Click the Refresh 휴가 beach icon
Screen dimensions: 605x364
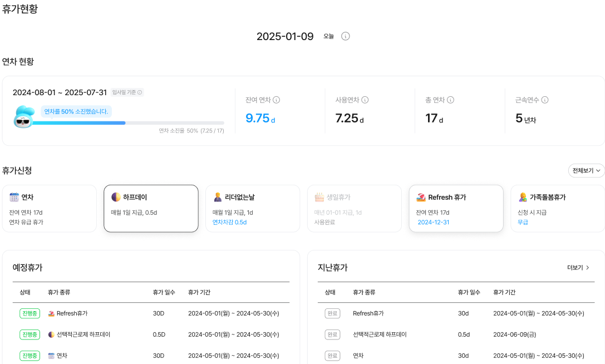421,197
